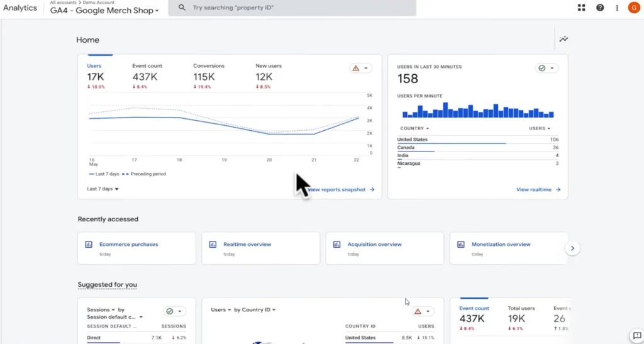Open Ecommerce purchases recent report

pyautogui.click(x=136, y=248)
